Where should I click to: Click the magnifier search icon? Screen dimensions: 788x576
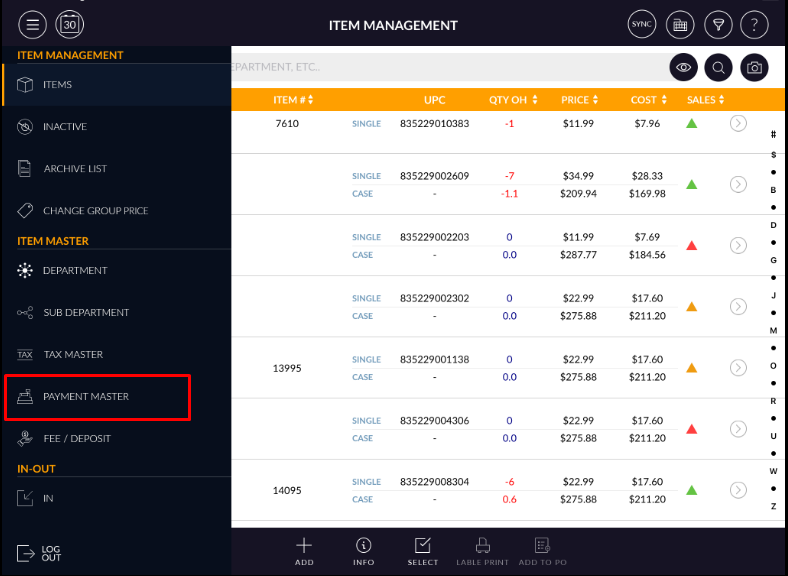718,67
